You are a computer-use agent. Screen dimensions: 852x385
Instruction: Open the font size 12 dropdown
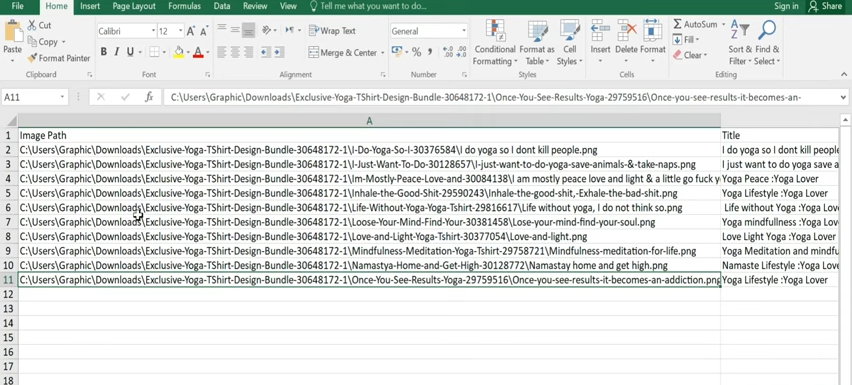coord(180,31)
